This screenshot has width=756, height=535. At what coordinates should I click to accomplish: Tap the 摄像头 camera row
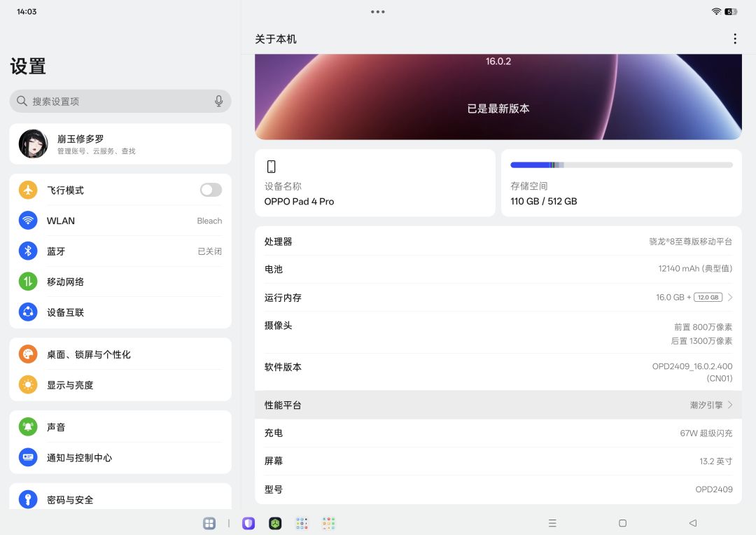pos(498,333)
